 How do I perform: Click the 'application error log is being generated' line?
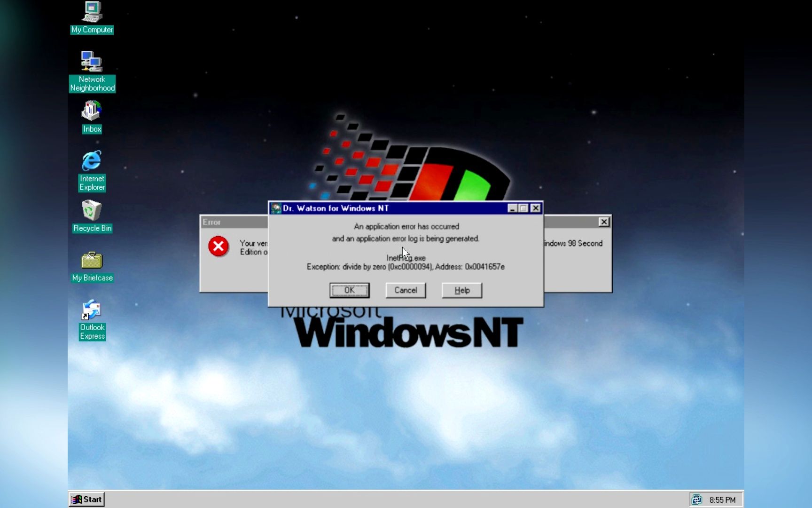(406, 238)
